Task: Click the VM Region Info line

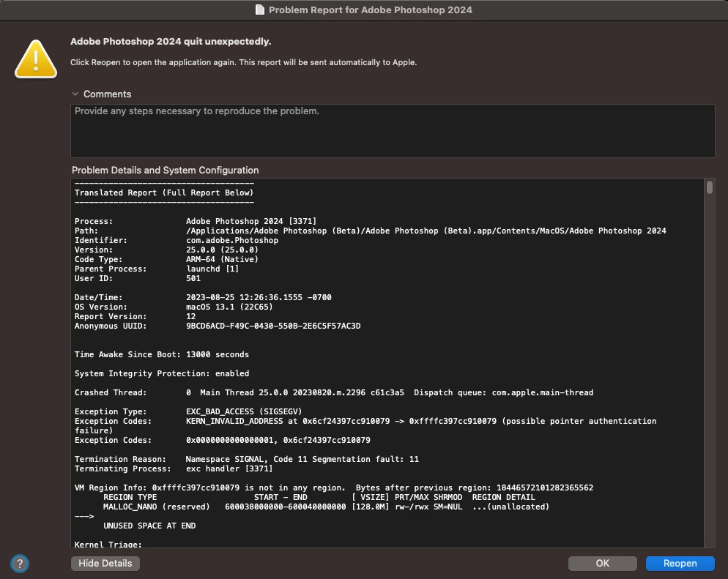Action: pyautogui.click(x=334, y=488)
